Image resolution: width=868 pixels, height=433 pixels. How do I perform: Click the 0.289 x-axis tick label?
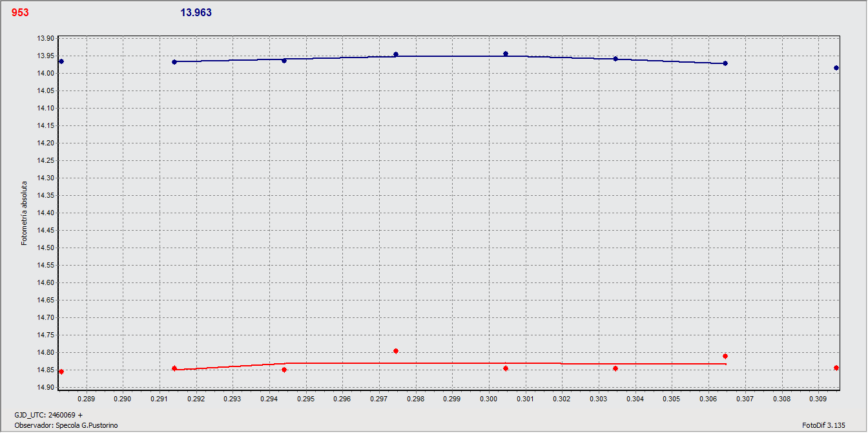[x=86, y=399]
